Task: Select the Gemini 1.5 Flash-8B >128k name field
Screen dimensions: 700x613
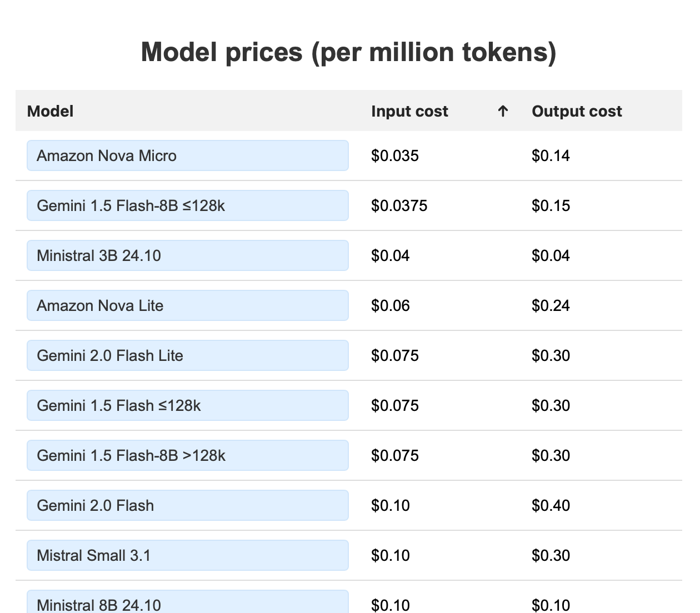Action: click(188, 455)
